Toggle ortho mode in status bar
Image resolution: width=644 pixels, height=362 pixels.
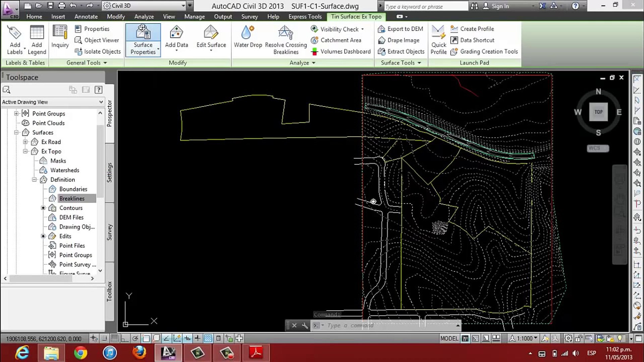point(125,339)
